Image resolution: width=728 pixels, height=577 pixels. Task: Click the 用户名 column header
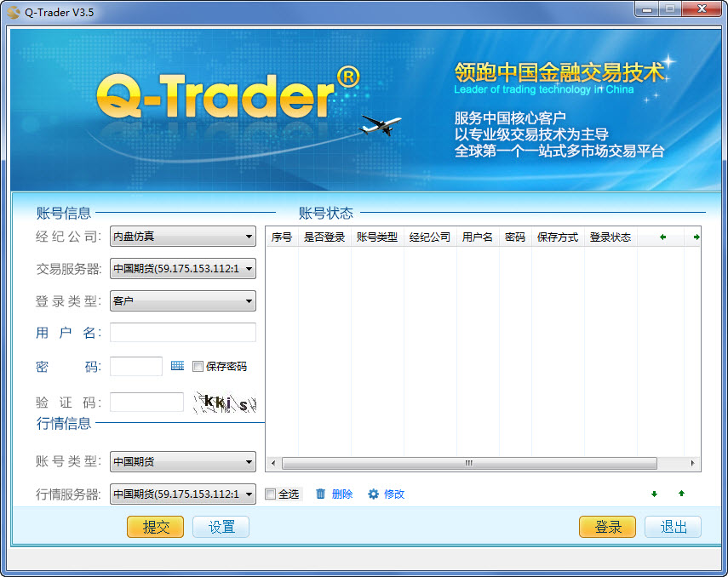(x=478, y=237)
